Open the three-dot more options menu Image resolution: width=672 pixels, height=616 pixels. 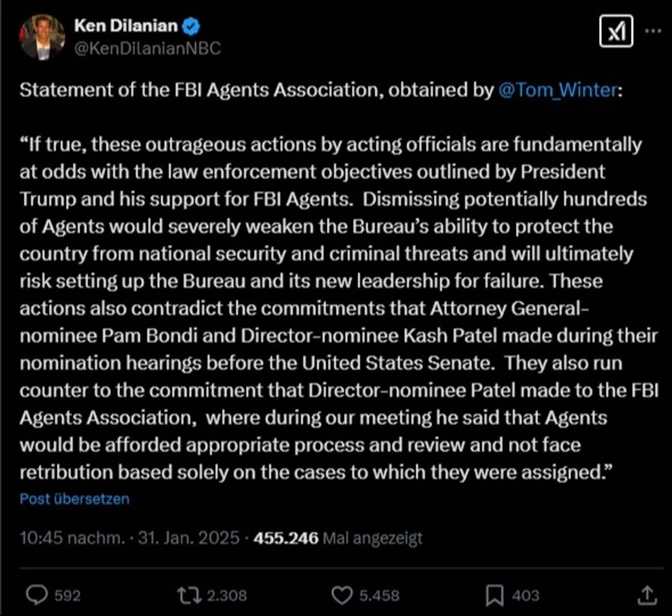pos(653,31)
